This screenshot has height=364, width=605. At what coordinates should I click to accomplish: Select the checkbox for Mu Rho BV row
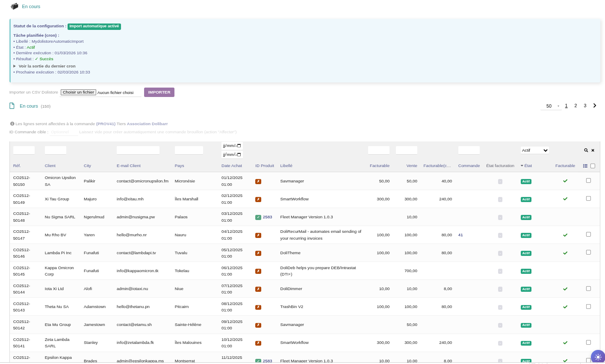588,235
